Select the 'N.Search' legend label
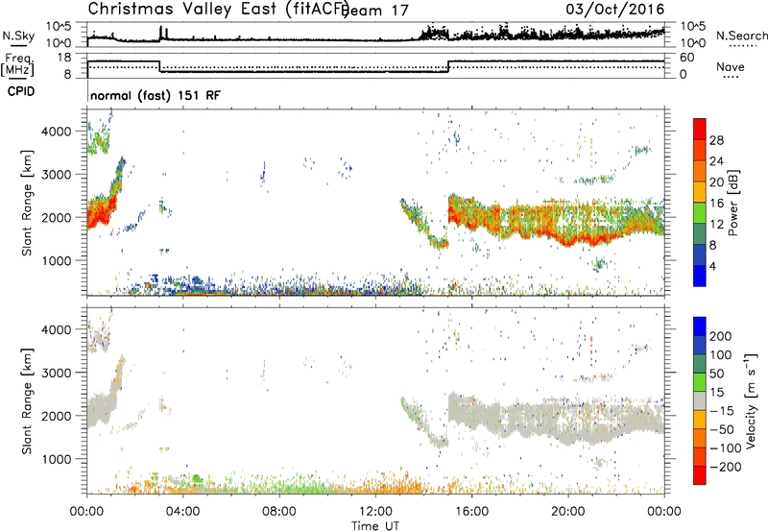768x532 pixels. click(x=741, y=36)
